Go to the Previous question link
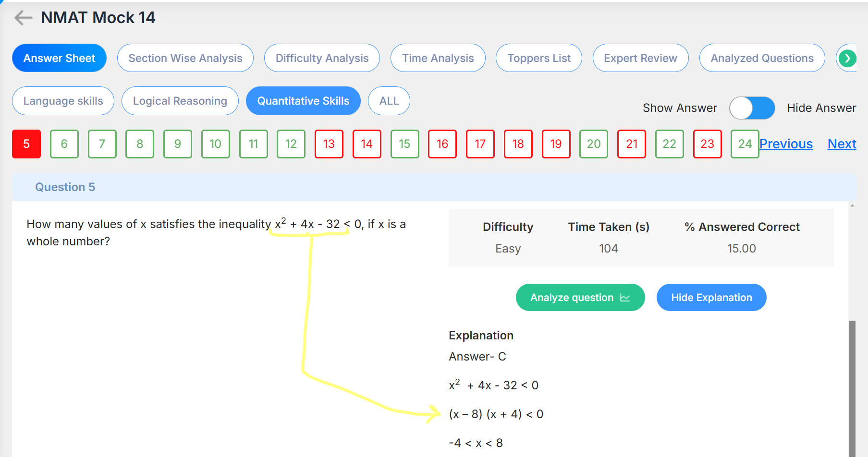The height and width of the screenshot is (457, 868). pyautogui.click(x=786, y=144)
